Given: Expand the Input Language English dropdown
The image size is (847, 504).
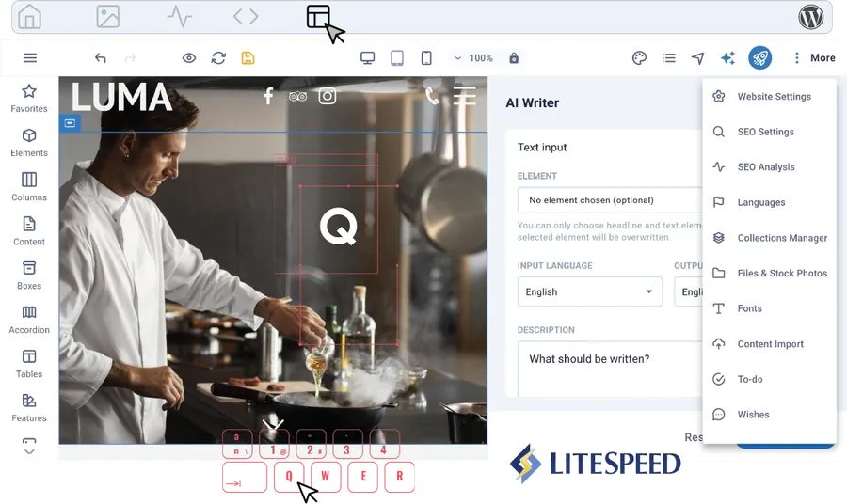Looking at the screenshot, I should 589,291.
